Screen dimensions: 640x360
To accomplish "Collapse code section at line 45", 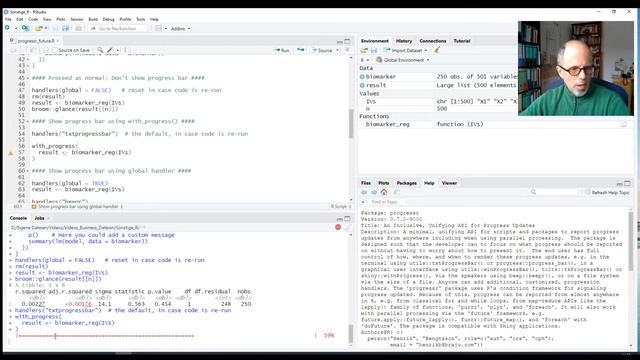I will coord(28,78).
